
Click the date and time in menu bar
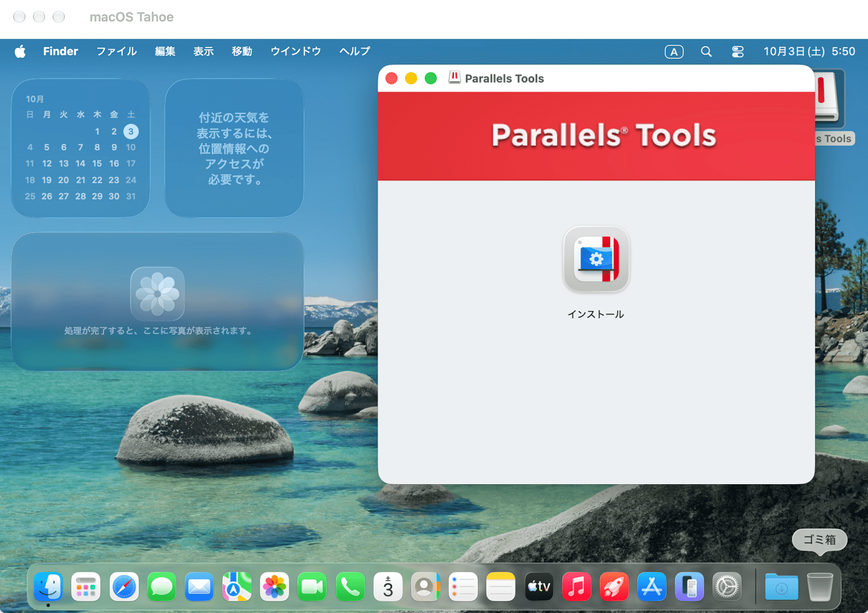(x=809, y=51)
